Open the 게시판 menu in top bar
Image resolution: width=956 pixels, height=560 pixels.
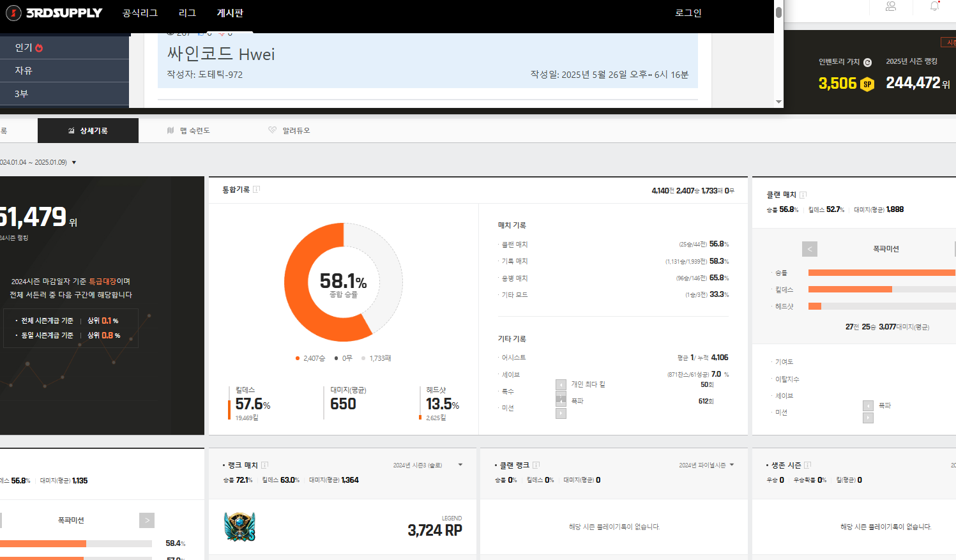point(230,13)
